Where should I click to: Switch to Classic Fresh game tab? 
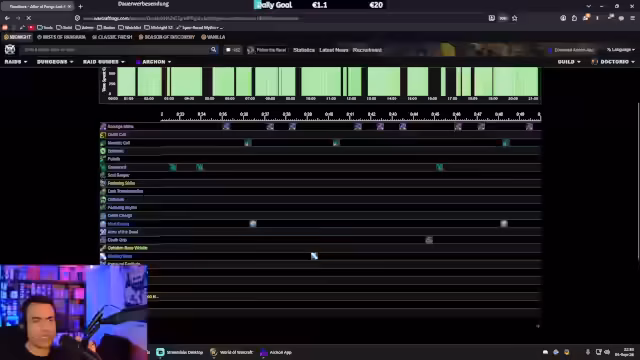(x=112, y=37)
